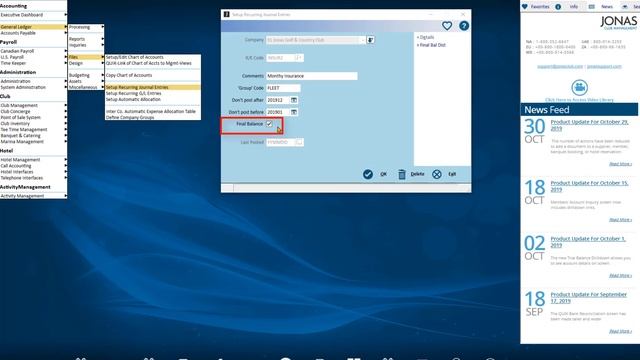Open the Design submenu
This screenshot has width=640, height=360.
(x=86, y=63)
